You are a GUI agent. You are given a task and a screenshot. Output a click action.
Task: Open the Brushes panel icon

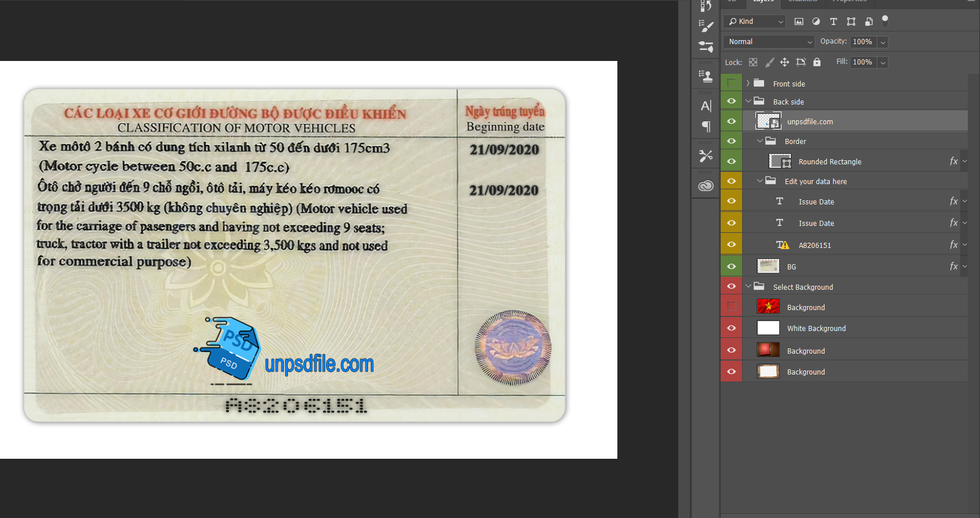(x=706, y=26)
